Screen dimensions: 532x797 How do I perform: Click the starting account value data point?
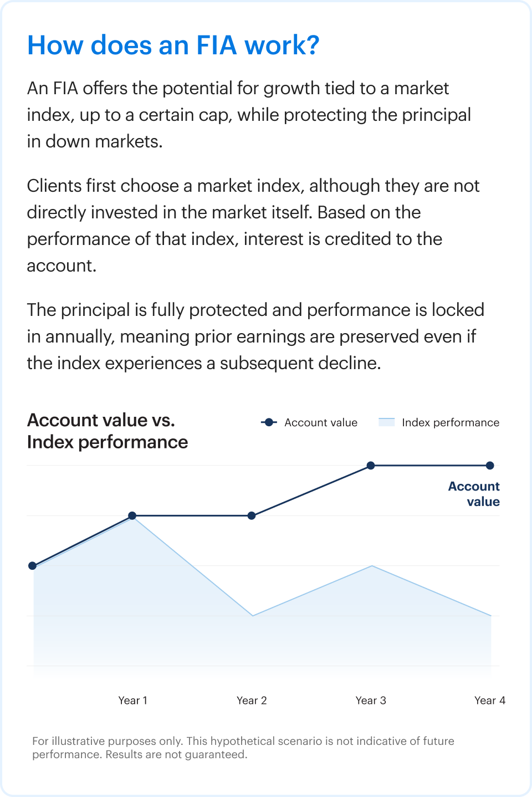(x=32, y=566)
